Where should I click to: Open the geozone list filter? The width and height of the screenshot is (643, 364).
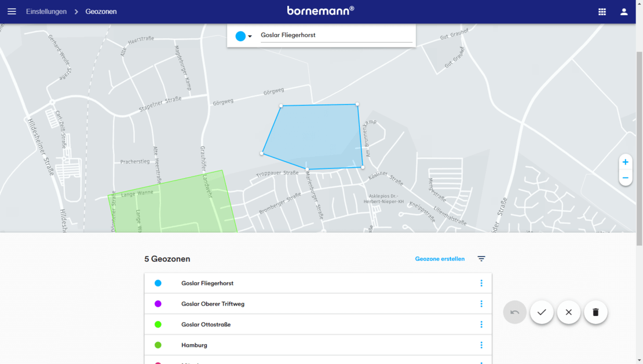point(481,259)
